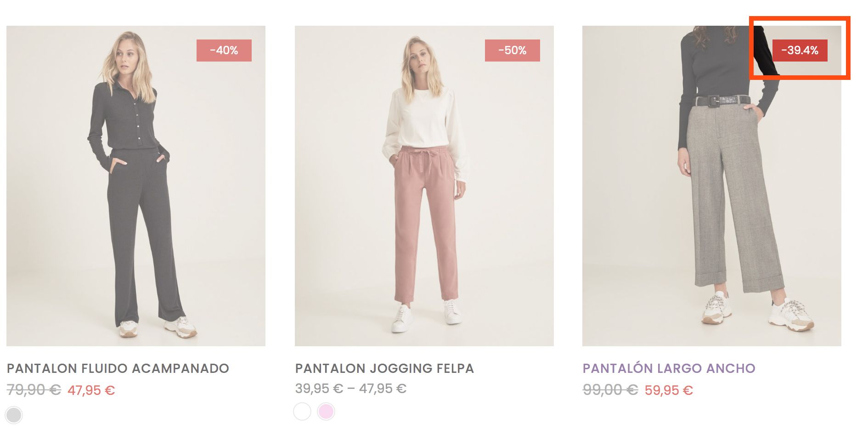Open the pink jogging pants product photo

tap(424, 186)
